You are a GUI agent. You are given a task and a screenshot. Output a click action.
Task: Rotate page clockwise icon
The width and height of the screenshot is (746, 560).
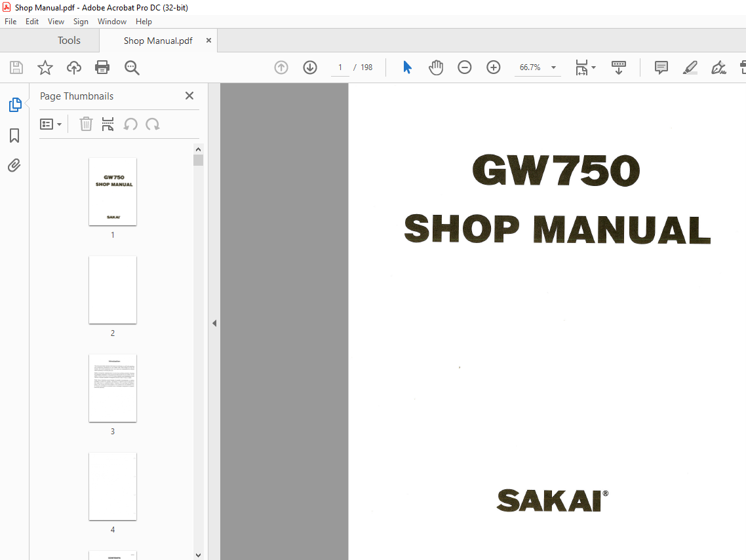point(153,124)
